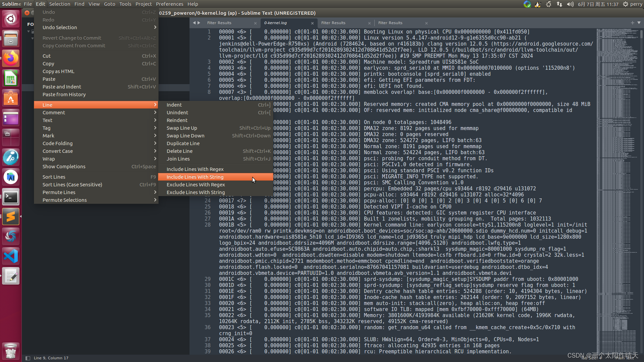Expand the Convert Case submenu
The image size is (644, 362).
pyautogui.click(x=57, y=151)
